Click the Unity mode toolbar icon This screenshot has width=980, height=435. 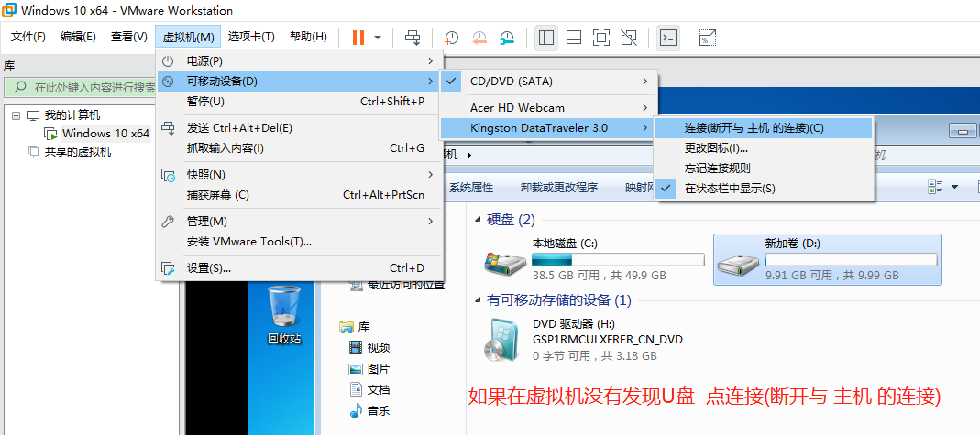(629, 38)
